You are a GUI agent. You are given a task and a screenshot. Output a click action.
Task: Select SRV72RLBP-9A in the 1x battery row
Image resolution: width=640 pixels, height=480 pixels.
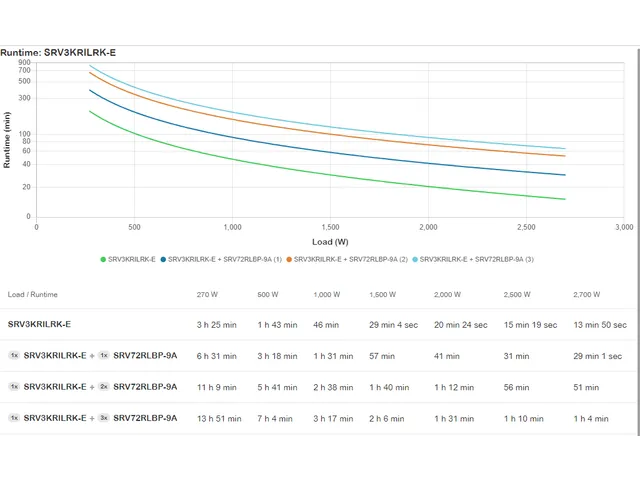[145, 356]
